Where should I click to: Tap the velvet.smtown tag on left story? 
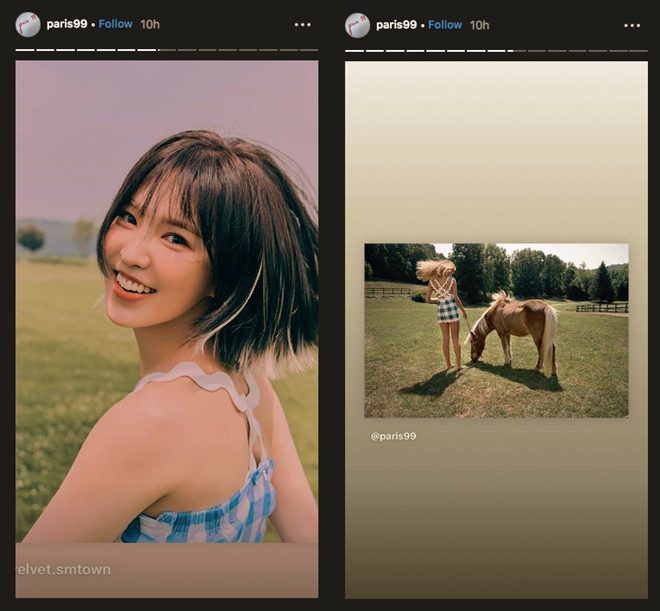(64, 569)
